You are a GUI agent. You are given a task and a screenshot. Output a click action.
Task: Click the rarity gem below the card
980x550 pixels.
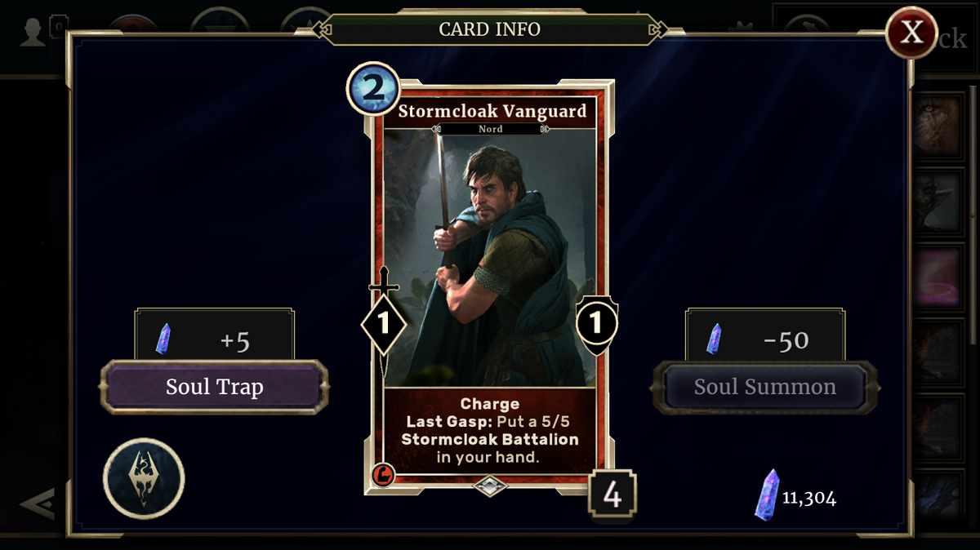[490, 486]
